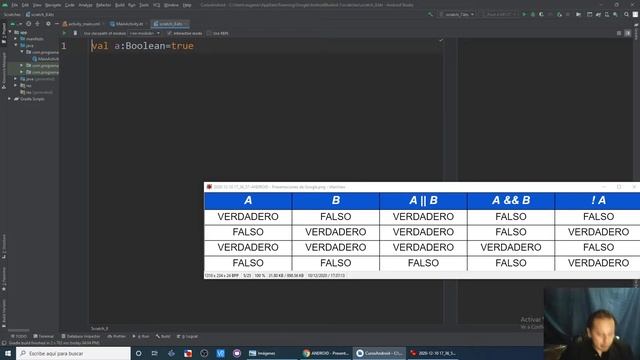Open the Search Everywhere magnifier
The width and height of the screenshot is (640, 360).
627,14
